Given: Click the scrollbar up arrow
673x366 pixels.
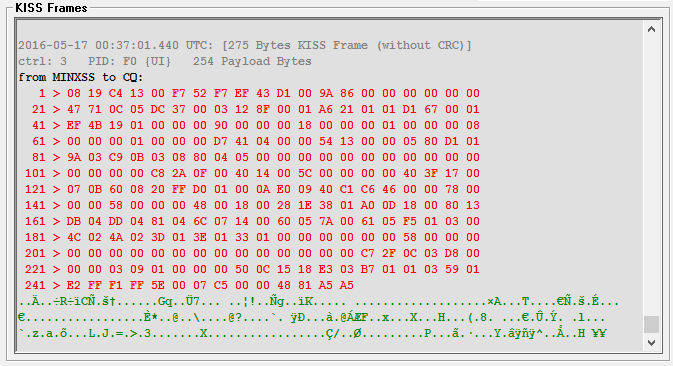Looking at the screenshot, I should coord(651,29).
